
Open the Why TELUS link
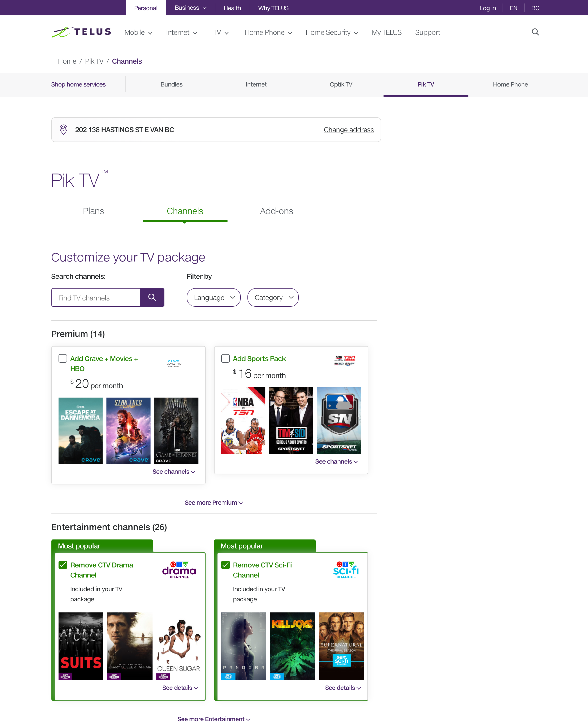coord(273,8)
